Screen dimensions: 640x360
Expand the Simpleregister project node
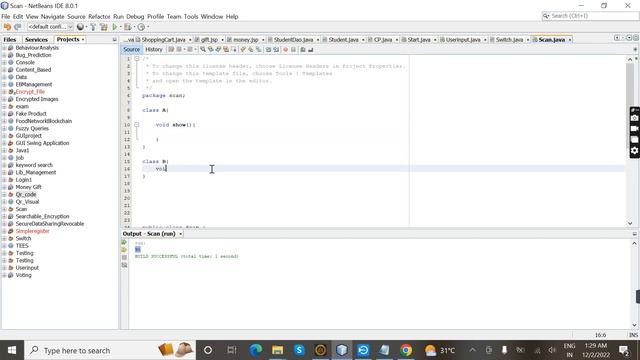click(4, 231)
